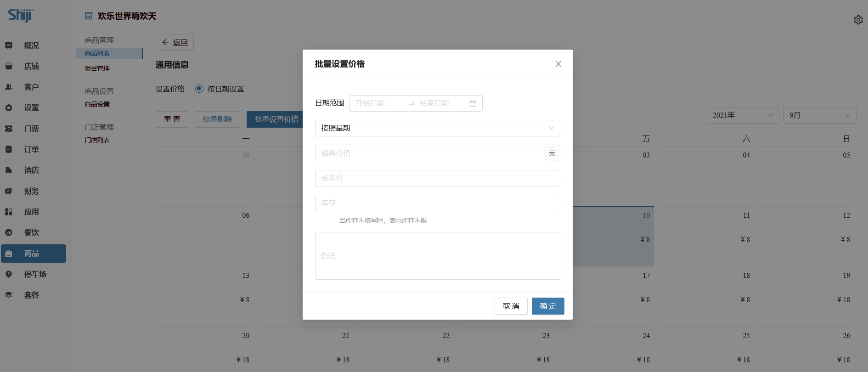Click the 重置 button
This screenshot has height=372, width=868.
172,119
